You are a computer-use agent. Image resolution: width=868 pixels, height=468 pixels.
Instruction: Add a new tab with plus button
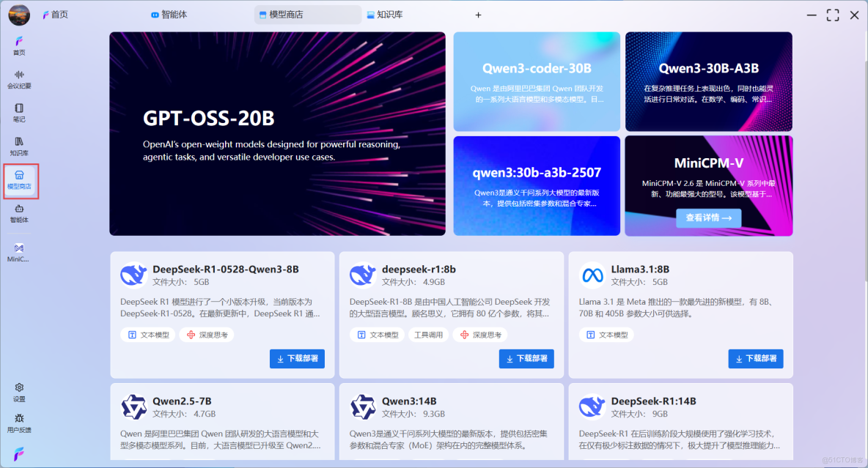click(478, 15)
